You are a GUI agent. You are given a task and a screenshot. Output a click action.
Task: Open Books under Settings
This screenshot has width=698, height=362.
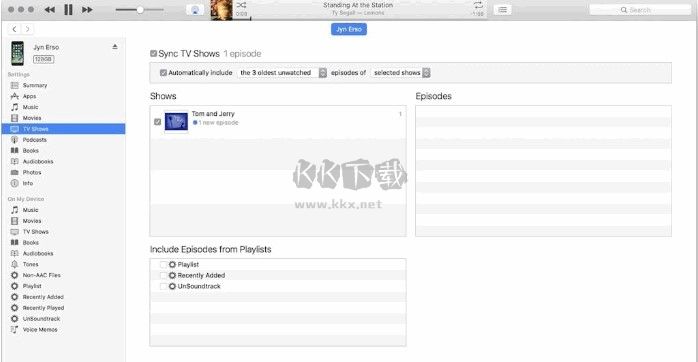(30, 150)
